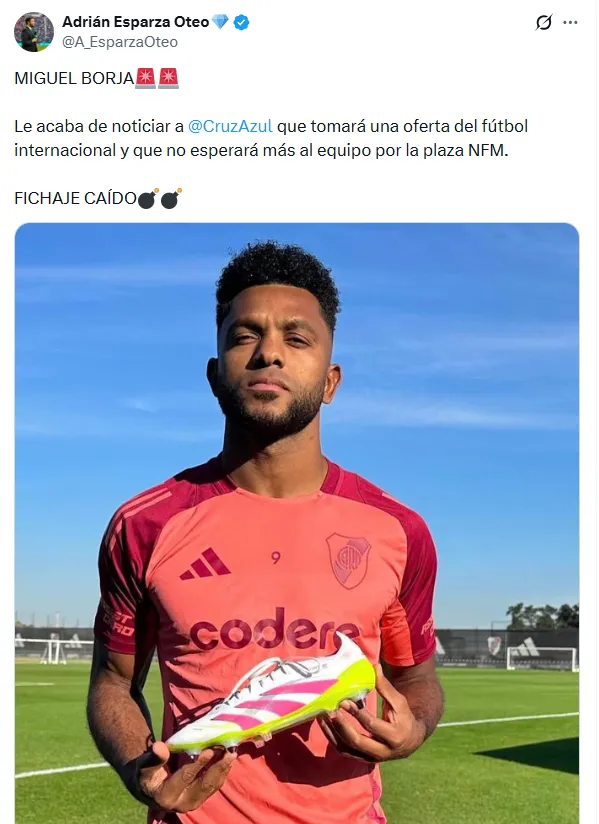The height and width of the screenshot is (824, 599).
Task: Click the River Plate crest on the shirt
Action: click(348, 560)
